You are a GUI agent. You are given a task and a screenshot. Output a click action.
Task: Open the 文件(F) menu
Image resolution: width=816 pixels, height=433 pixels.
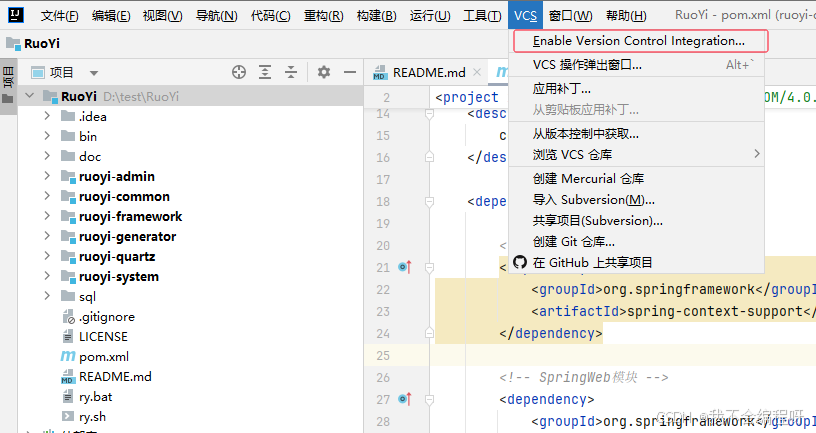[x=59, y=16]
